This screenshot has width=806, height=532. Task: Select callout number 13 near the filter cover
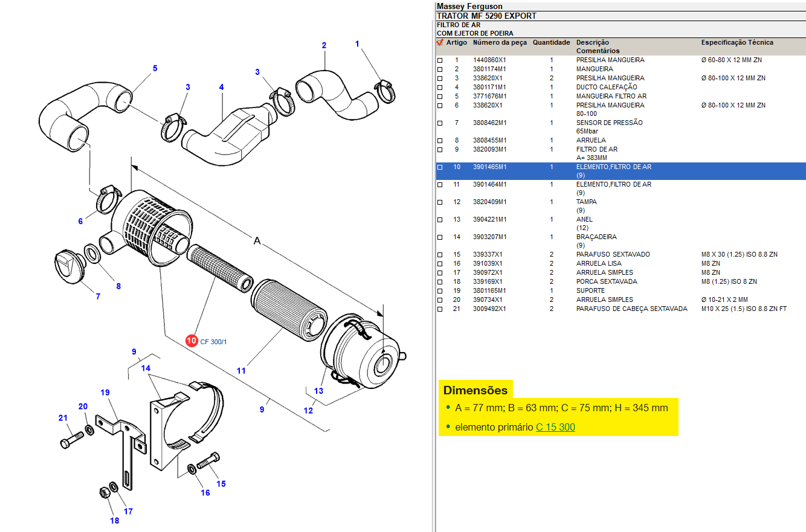(318, 391)
